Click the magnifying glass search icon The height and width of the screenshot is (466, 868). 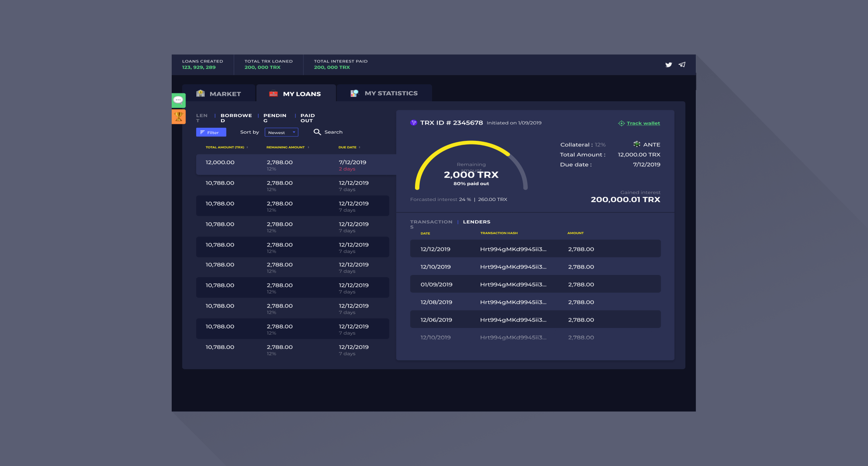(x=318, y=132)
